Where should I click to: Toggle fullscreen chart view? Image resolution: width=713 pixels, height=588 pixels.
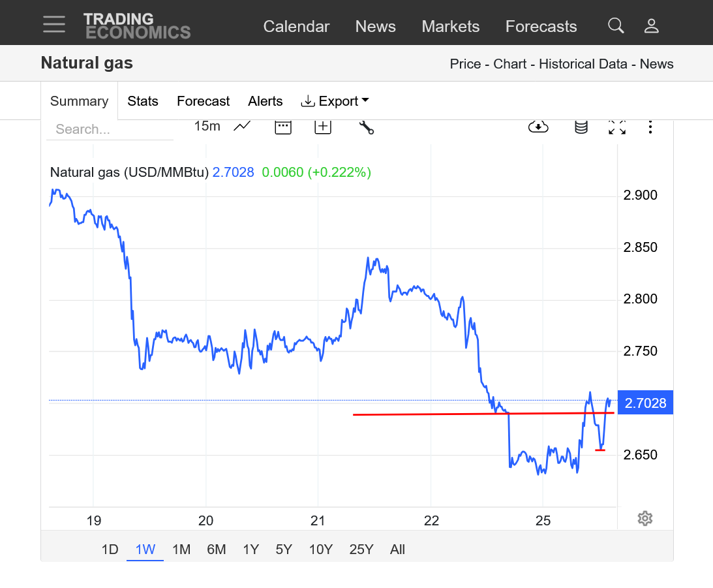tap(617, 127)
